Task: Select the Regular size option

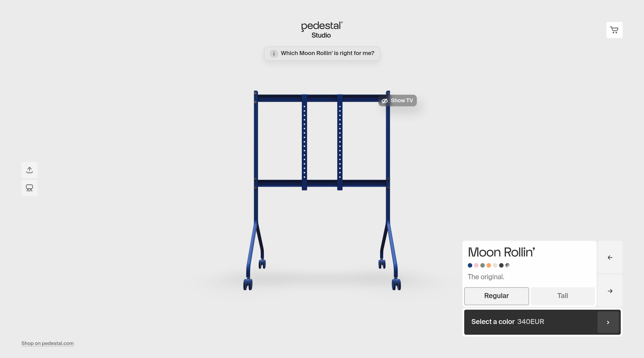Action: pyautogui.click(x=496, y=296)
